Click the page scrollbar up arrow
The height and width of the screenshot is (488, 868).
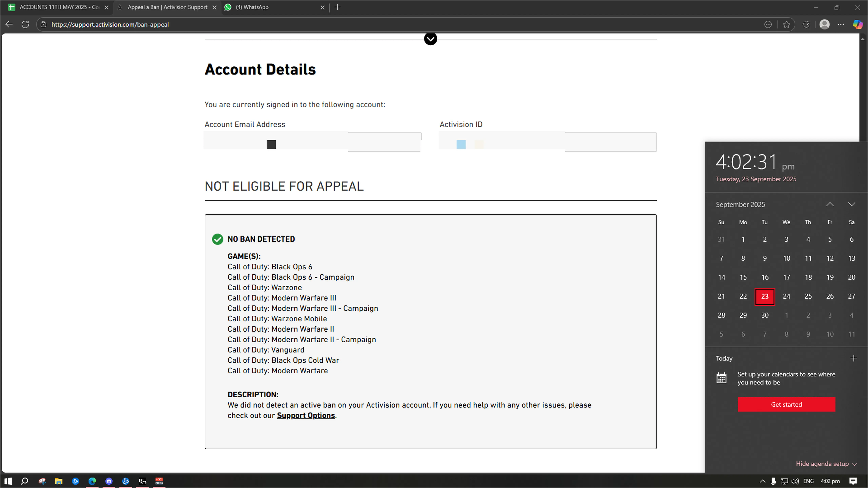(x=863, y=39)
